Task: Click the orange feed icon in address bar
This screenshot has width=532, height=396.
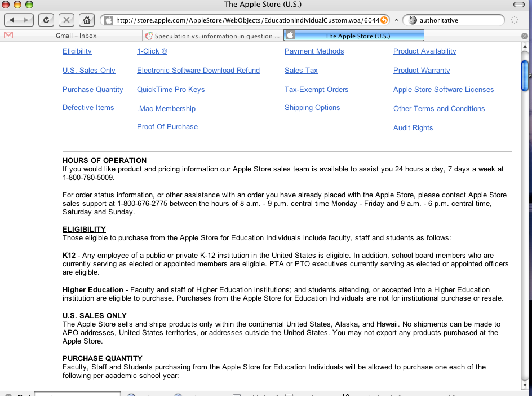Action: 384,20
